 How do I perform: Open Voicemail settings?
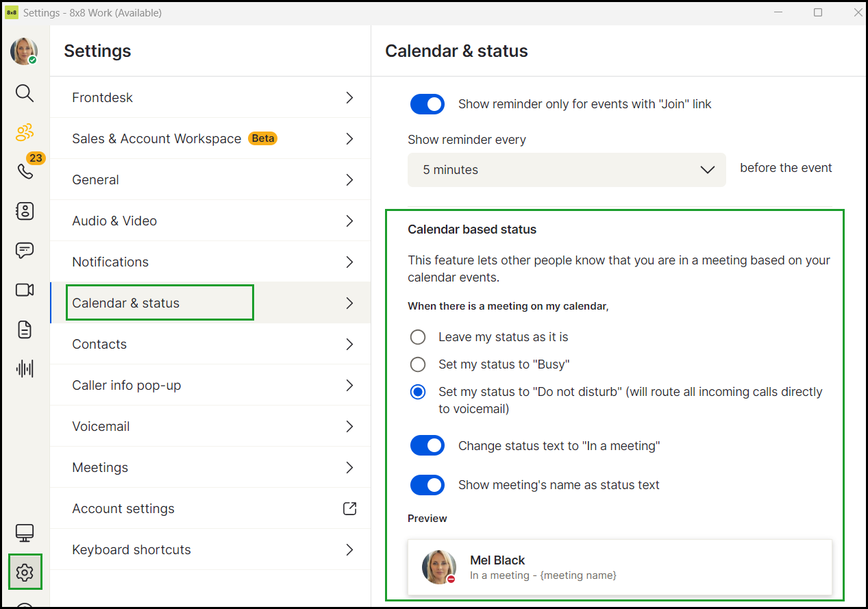(x=210, y=426)
